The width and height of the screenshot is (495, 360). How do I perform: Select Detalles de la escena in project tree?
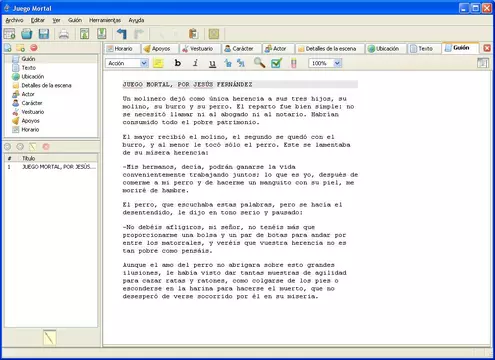pyautogui.click(x=46, y=86)
